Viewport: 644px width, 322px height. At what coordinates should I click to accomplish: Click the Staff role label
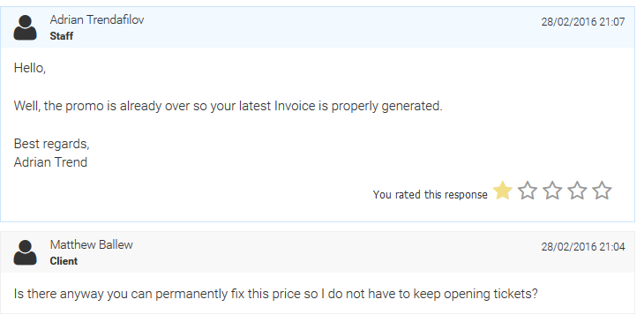click(62, 36)
